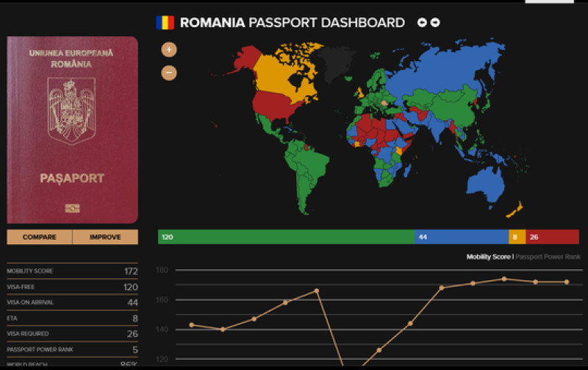588x370 pixels.
Task: Click the Romanian passport cover image
Action: click(x=72, y=129)
